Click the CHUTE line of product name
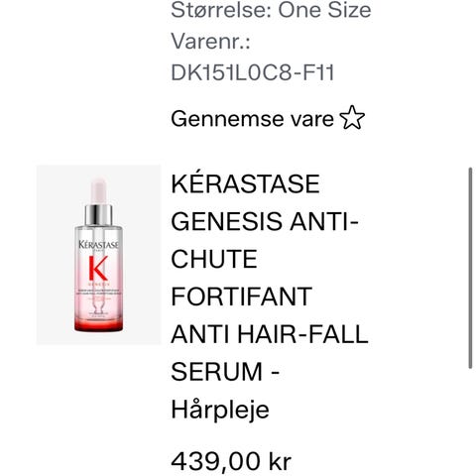The image size is (476, 476). coord(214,259)
